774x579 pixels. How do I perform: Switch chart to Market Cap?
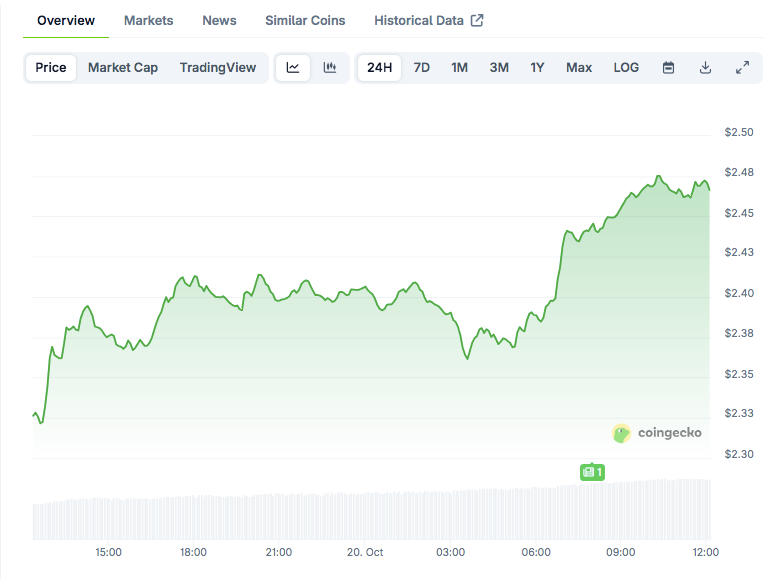click(x=123, y=68)
